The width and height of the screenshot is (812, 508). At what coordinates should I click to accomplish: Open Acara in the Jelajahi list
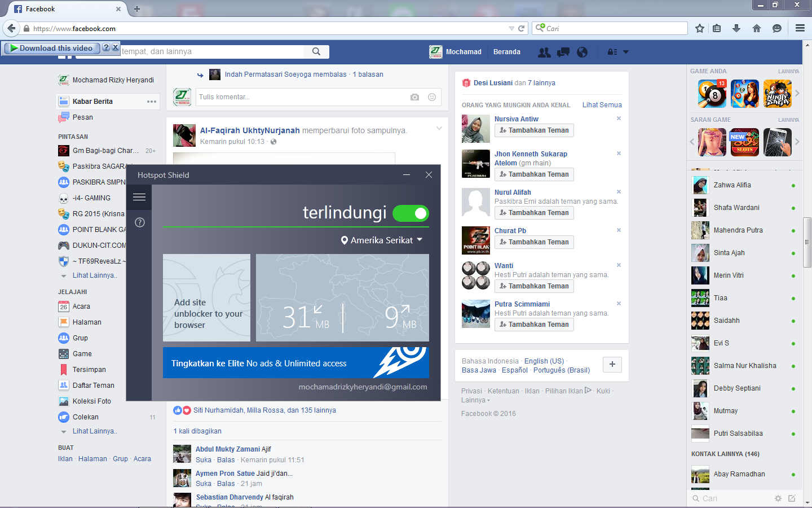pos(81,306)
